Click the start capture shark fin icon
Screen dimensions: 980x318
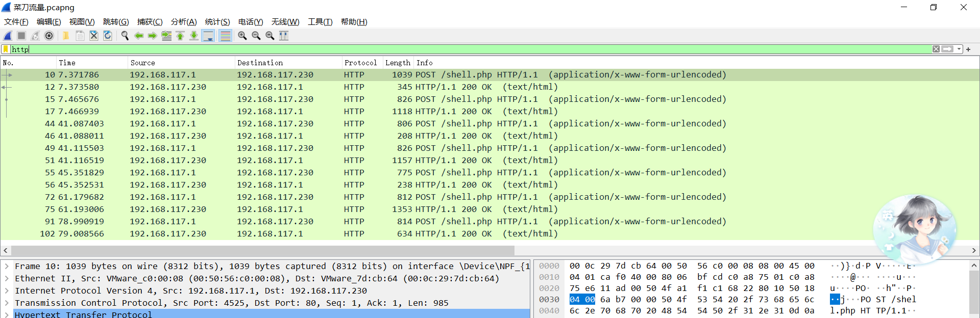8,36
